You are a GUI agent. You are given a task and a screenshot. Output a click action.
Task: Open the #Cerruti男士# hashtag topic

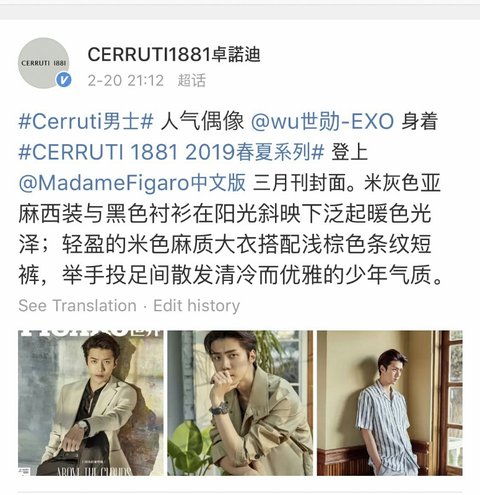pos(86,121)
